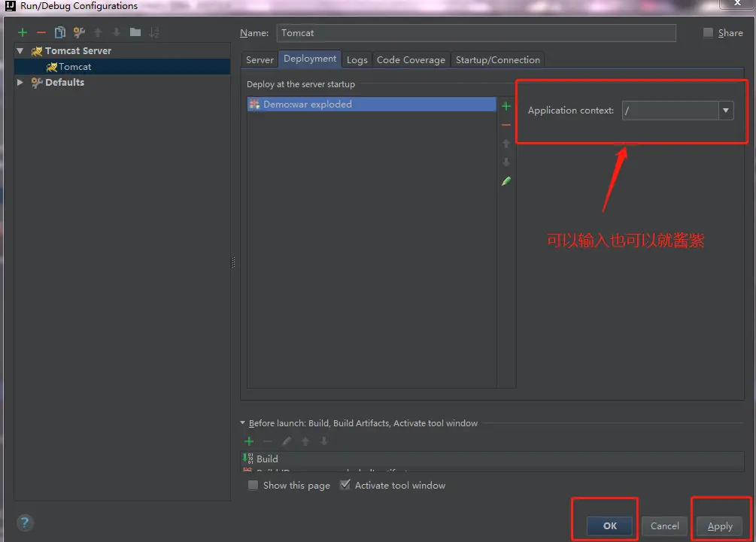
Task: Click IntelliJ logo in title bar
Action: tap(10, 6)
